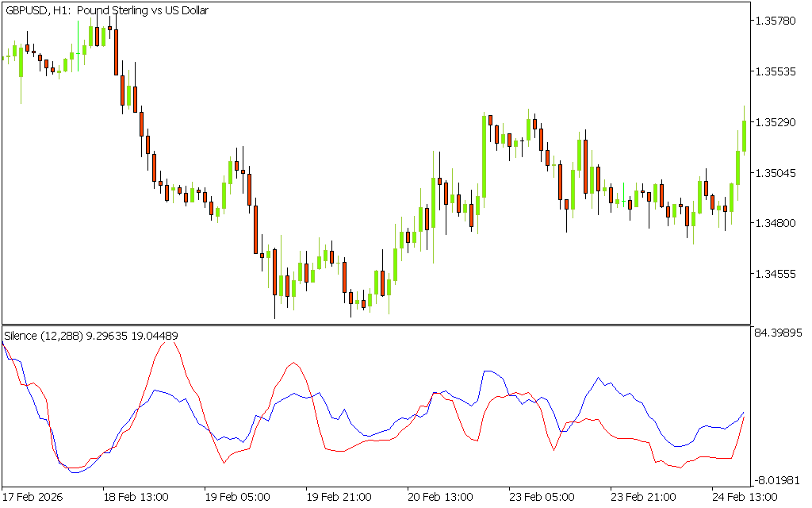Select the 1.35290 price axis label
The width and height of the screenshot is (812, 508).
click(776, 122)
